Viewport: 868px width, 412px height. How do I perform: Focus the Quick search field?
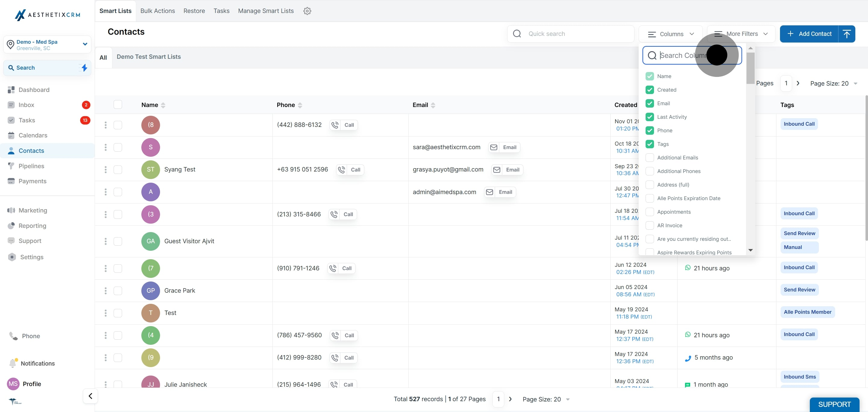(x=571, y=34)
